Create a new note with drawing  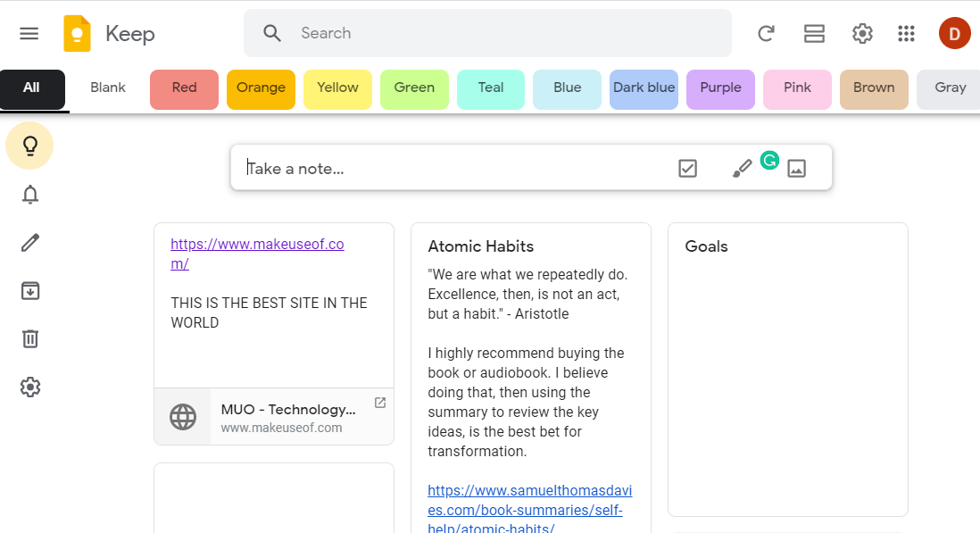pos(742,168)
